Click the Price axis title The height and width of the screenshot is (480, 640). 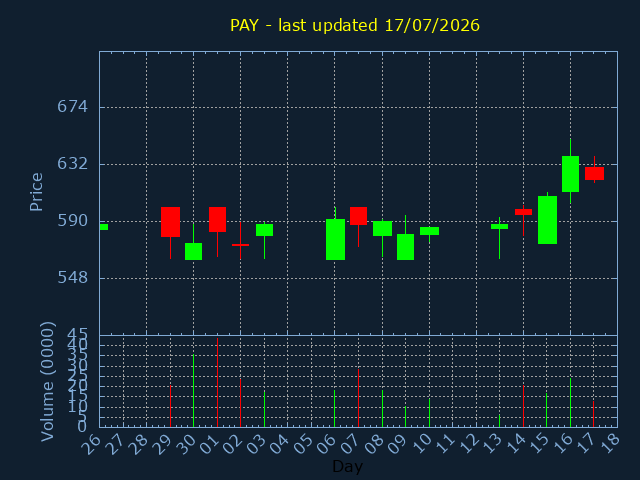point(36,192)
